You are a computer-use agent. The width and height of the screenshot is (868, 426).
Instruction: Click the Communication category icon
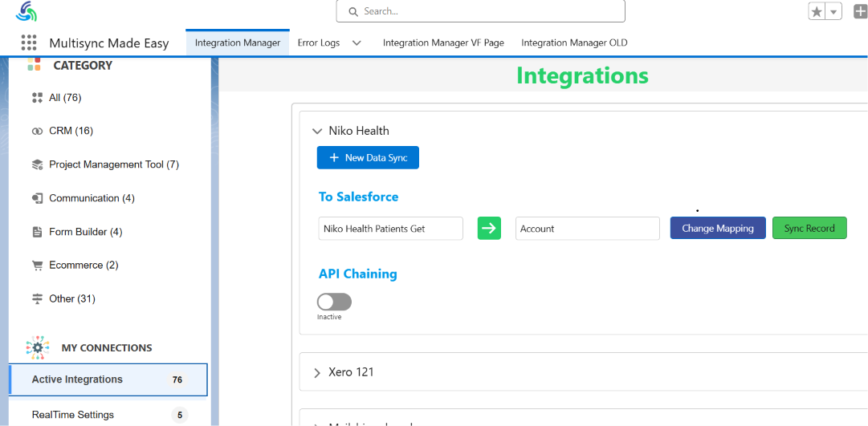tap(37, 198)
